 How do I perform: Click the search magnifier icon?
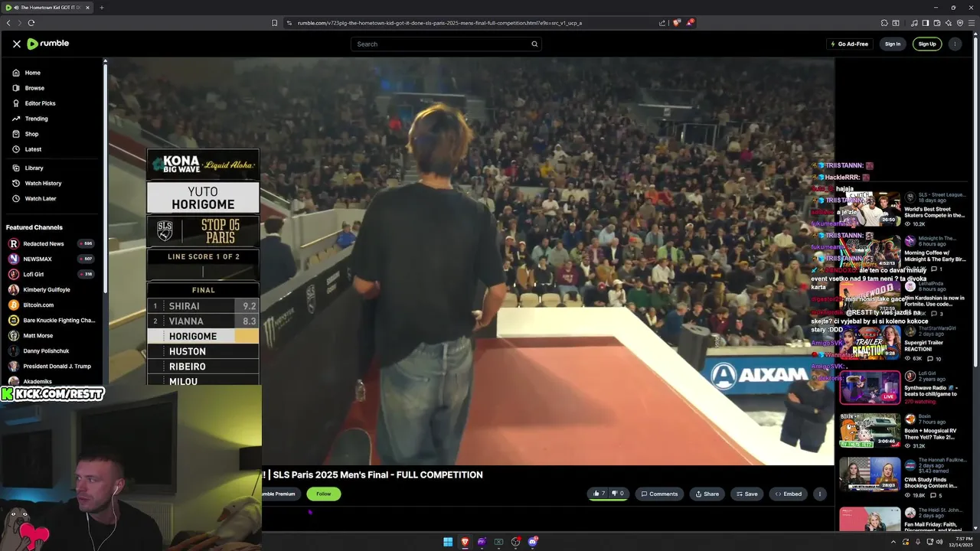point(534,44)
